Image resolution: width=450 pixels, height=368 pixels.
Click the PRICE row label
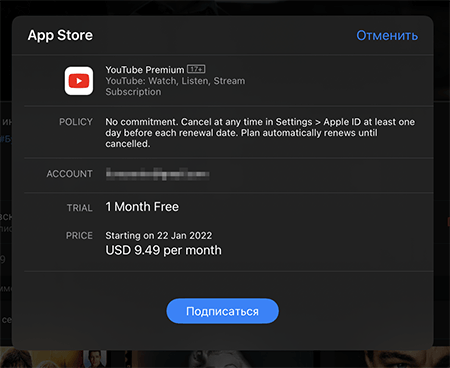tap(79, 236)
